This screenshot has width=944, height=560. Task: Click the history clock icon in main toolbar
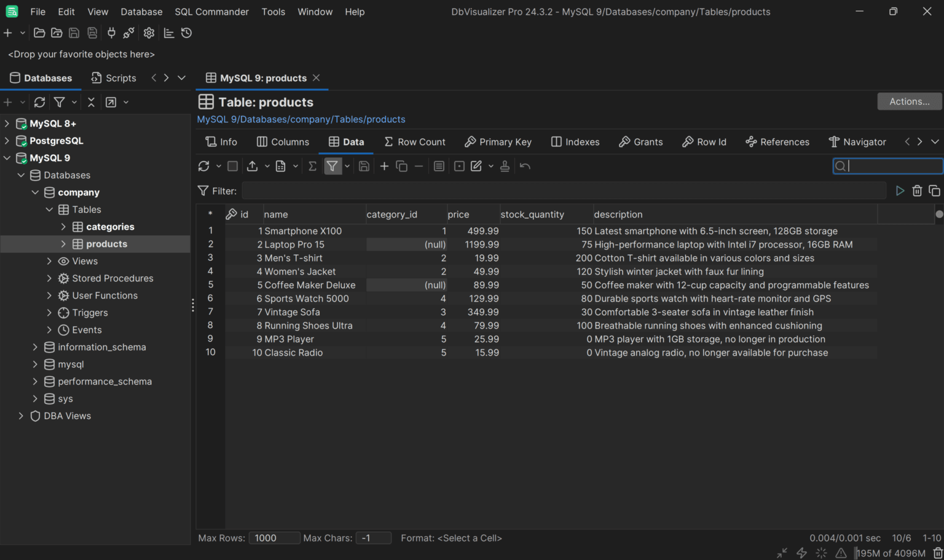pyautogui.click(x=187, y=33)
